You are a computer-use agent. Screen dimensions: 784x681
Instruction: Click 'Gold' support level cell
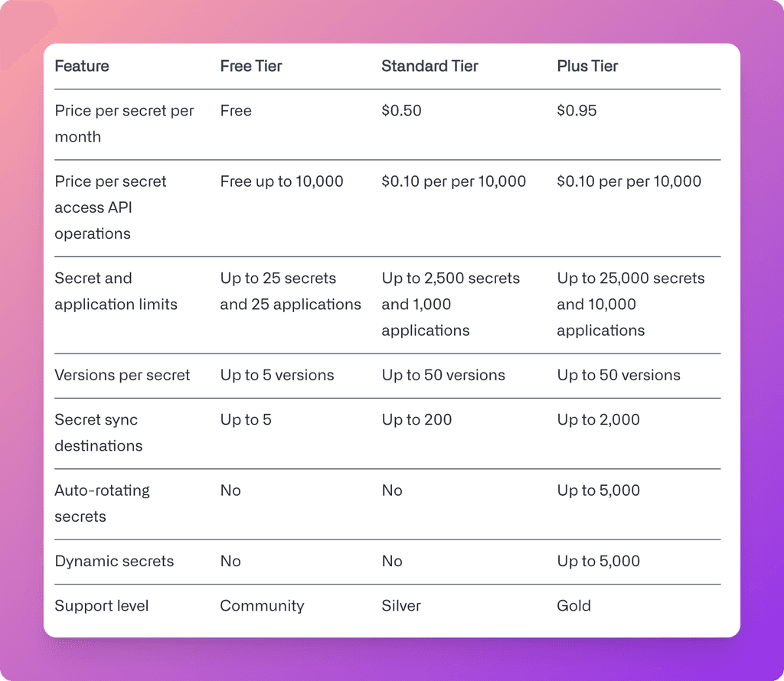pyautogui.click(x=573, y=605)
